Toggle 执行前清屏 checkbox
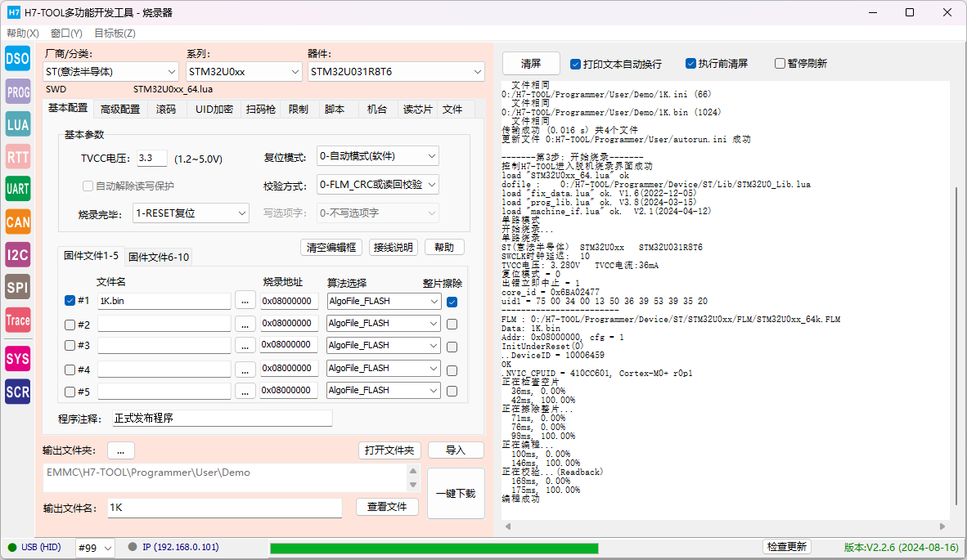The width and height of the screenshot is (967, 560). (x=690, y=64)
